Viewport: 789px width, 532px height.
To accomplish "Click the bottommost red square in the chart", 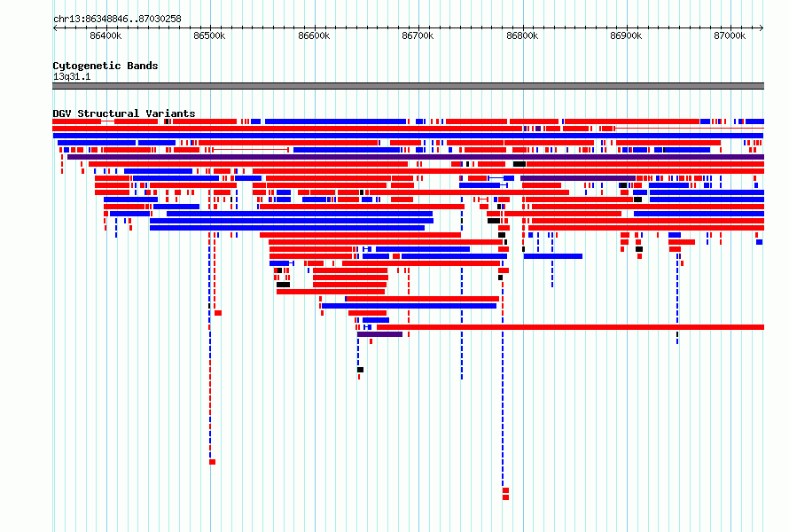I will click(505, 497).
